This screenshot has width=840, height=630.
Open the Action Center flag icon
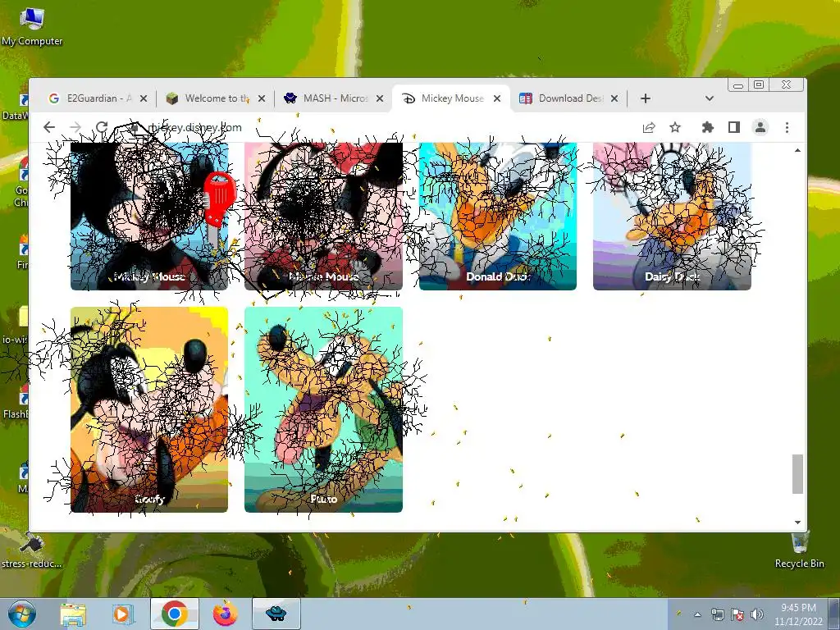737,614
